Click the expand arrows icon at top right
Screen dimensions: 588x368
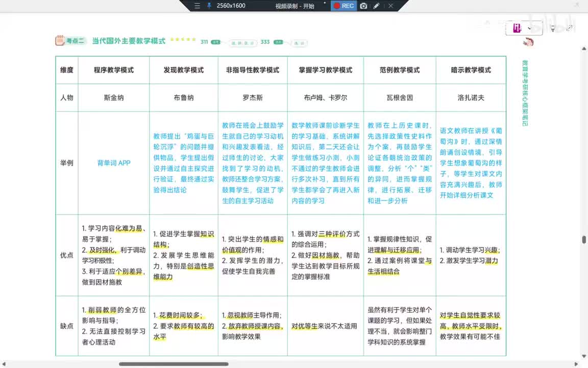click(569, 28)
